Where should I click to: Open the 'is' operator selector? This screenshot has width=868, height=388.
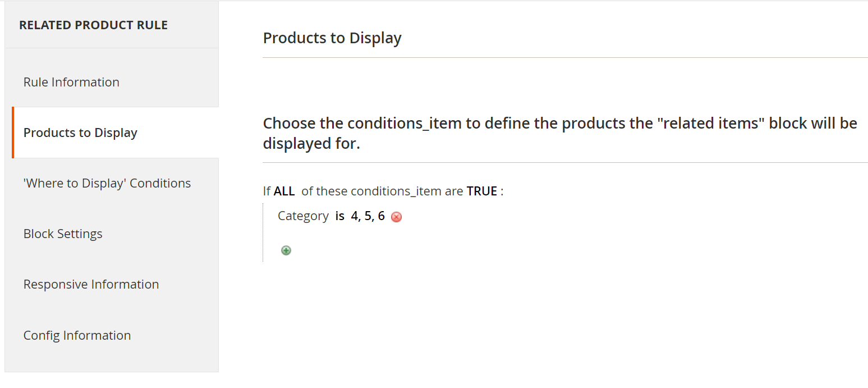click(x=339, y=216)
